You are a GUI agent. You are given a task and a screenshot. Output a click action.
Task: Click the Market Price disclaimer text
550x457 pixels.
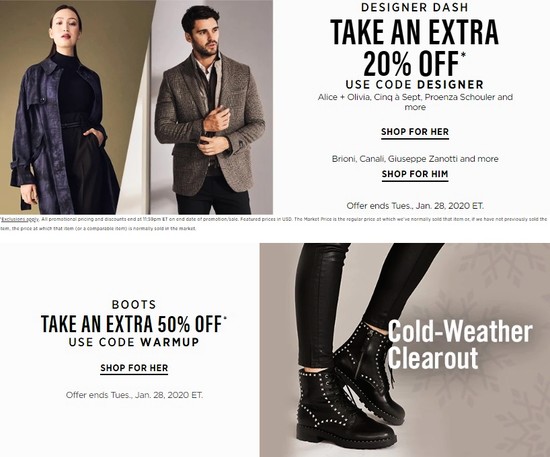(274, 224)
